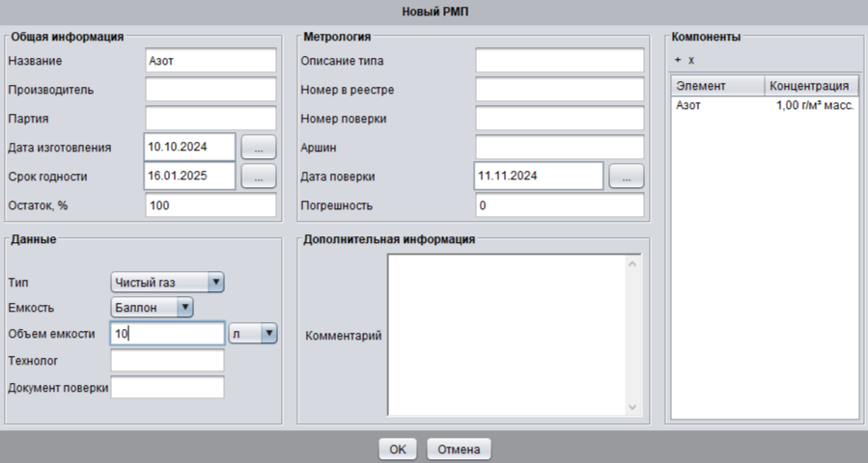Click the Концентрация column header
The height and width of the screenshot is (463, 868).
809,86
